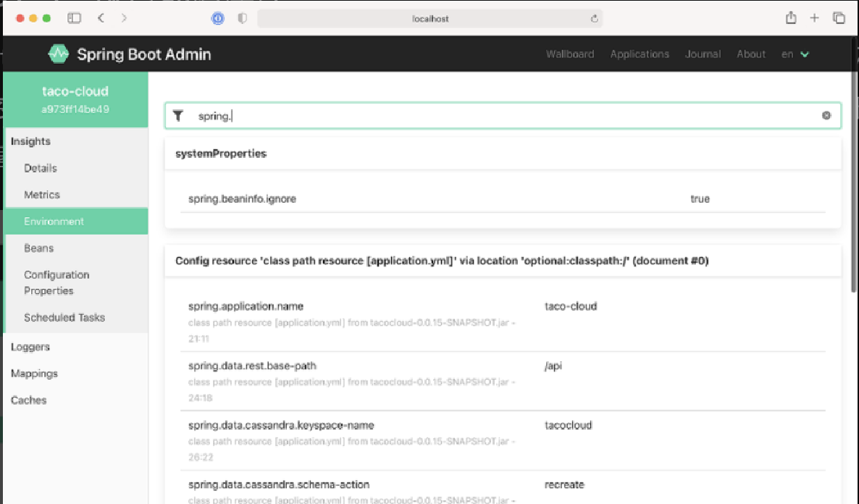The height and width of the screenshot is (504, 859).
Task: Open Metrics in the sidebar
Action: 42,195
